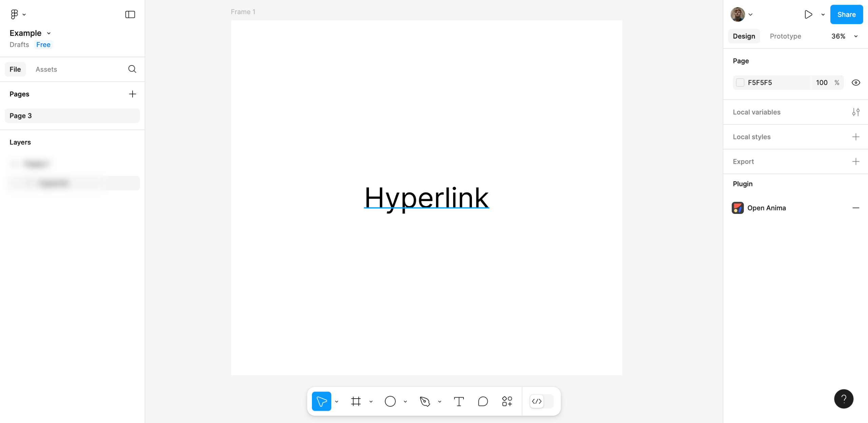Image resolution: width=868 pixels, height=423 pixels.
Task: Select the Comment tool in the toolbar
Action: [x=483, y=401]
